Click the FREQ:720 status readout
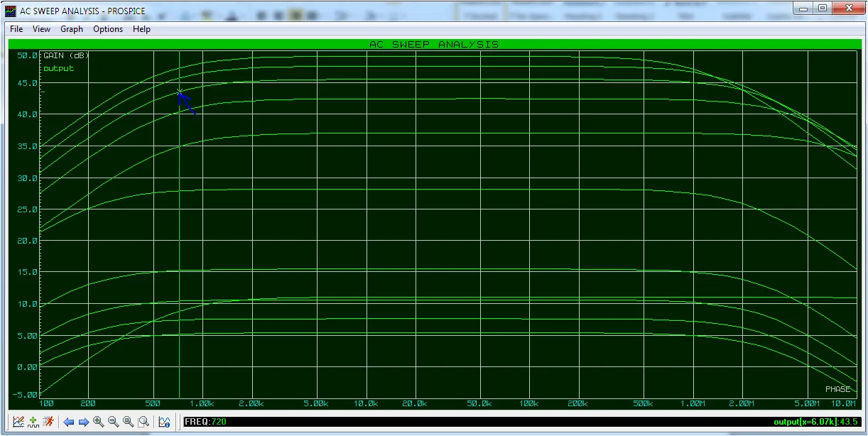Viewport: 868px width, 436px height. [x=207, y=422]
